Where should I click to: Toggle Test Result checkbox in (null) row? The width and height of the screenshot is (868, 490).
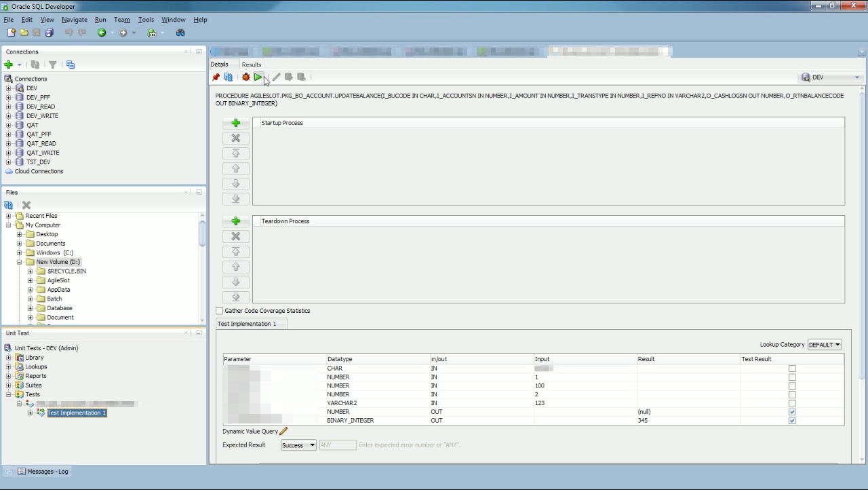click(x=792, y=412)
